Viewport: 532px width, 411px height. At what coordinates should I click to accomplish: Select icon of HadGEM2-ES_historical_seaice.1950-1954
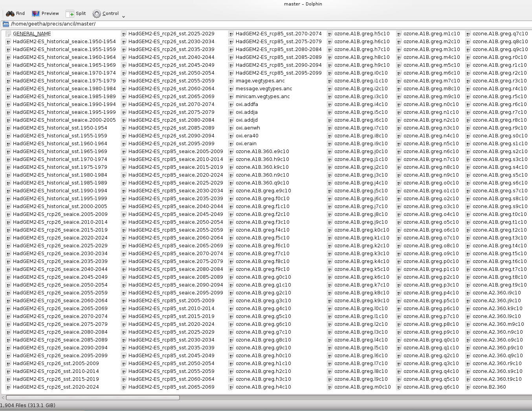(8, 42)
